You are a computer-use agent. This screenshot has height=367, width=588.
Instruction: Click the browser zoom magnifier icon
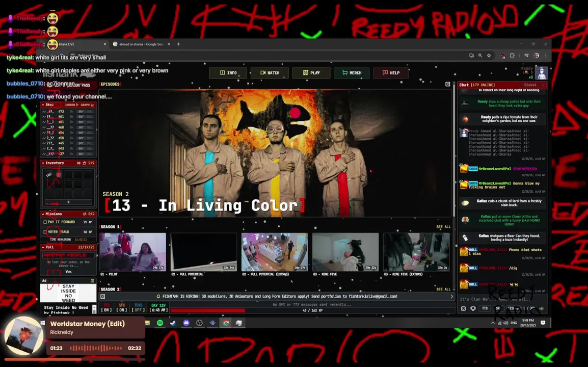pyautogui.click(x=480, y=56)
